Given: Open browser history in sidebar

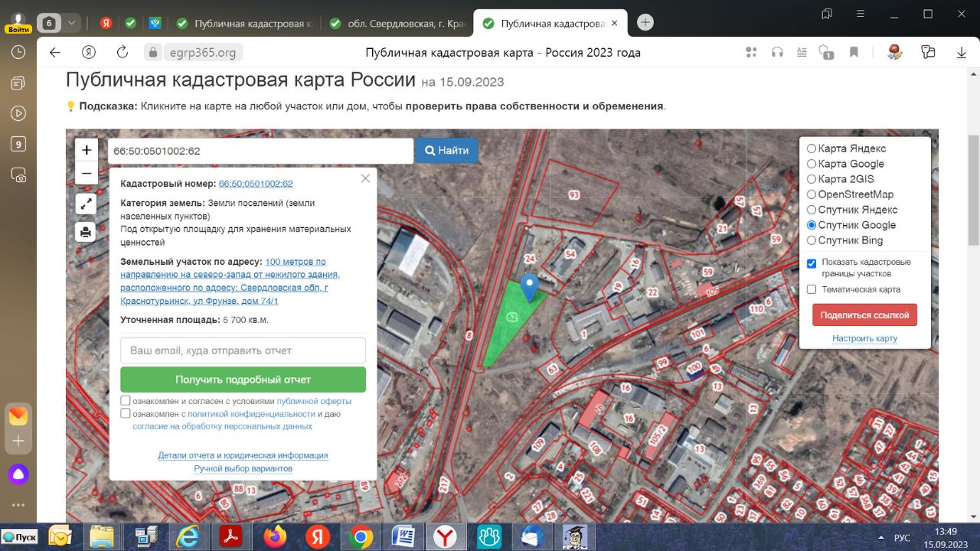Looking at the screenshot, I should (18, 52).
